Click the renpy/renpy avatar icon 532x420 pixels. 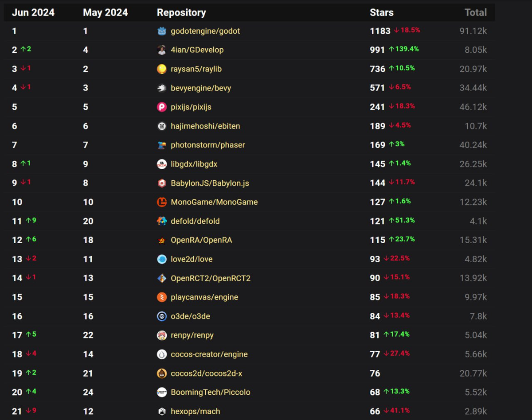point(162,335)
